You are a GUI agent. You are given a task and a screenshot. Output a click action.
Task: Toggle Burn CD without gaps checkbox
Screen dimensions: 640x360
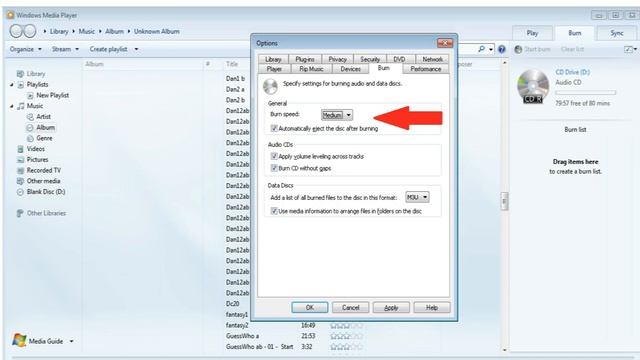(274, 168)
